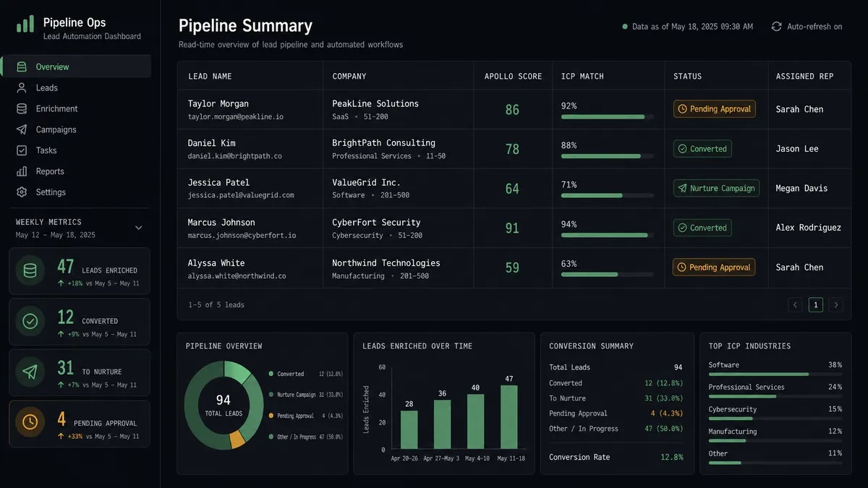Click the Leads person icon
The width and height of the screenshot is (868, 488).
pos(22,87)
